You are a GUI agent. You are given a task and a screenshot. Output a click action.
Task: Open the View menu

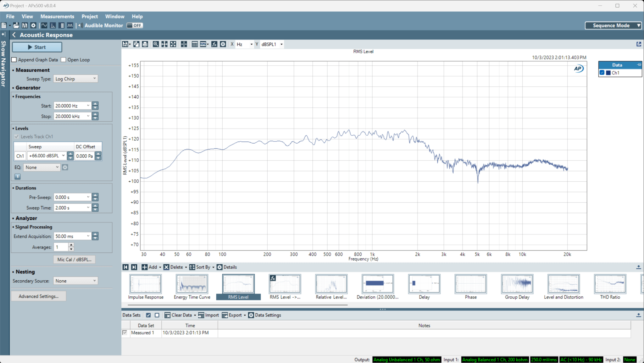(x=27, y=16)
